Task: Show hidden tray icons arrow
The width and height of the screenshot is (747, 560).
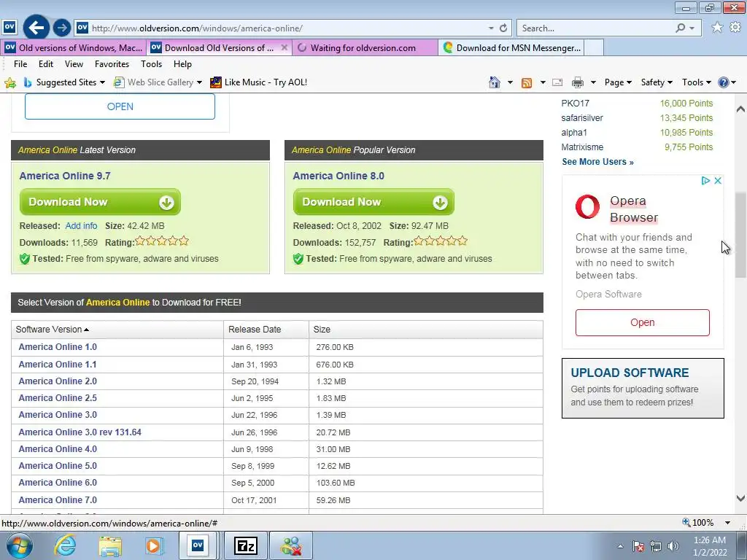Action: point(620,546)
